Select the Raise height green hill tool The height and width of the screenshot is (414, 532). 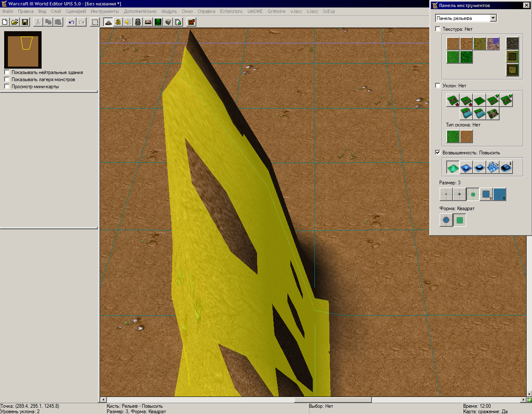[453, 167]
